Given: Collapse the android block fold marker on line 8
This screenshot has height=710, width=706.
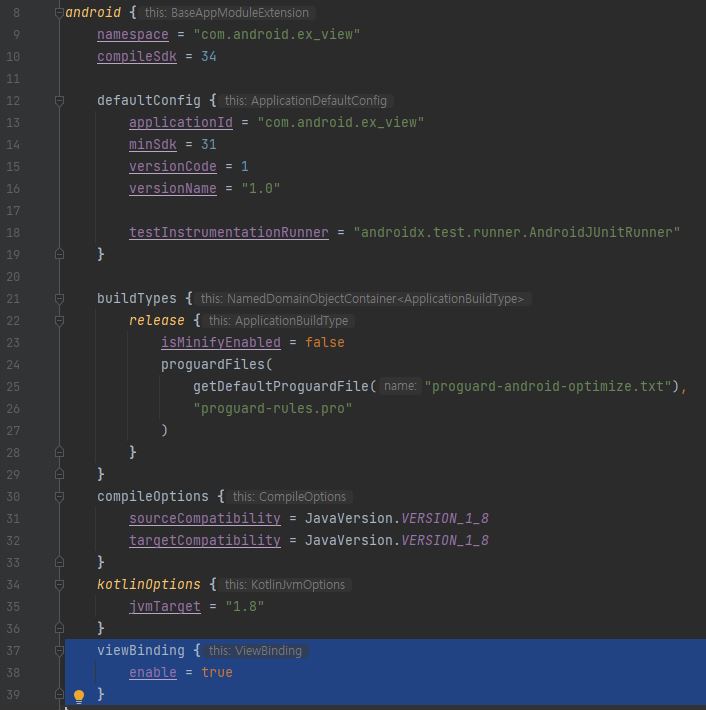Looking at the screenshot, I should coord(59,13).
